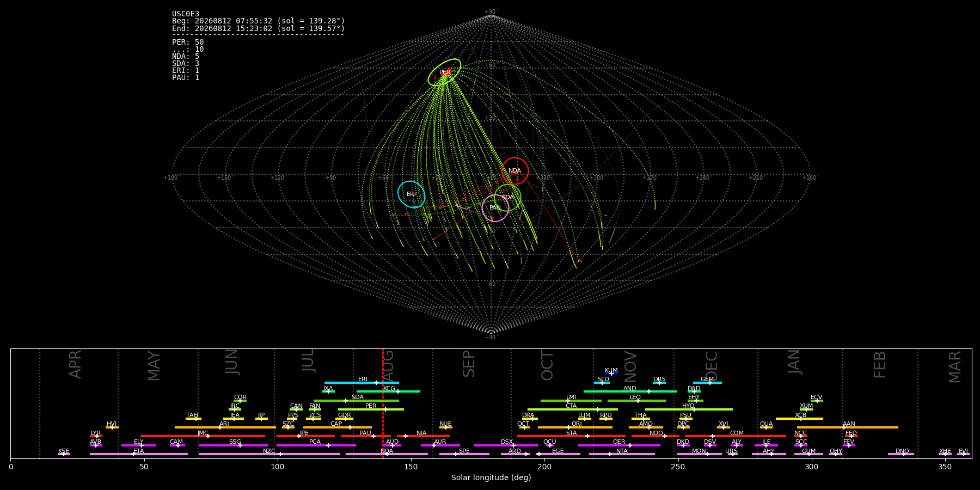This screenshot has width=980, height=490.
Task: Click the USC0E3 station title text
Action: pos(186,14)
